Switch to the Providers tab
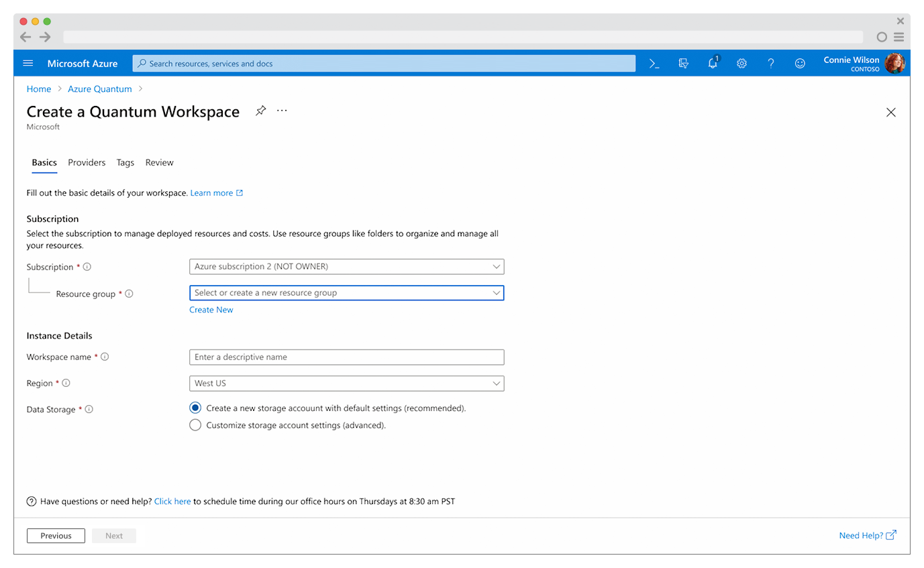This screenshot has height=568, width=924. [87, 162]
